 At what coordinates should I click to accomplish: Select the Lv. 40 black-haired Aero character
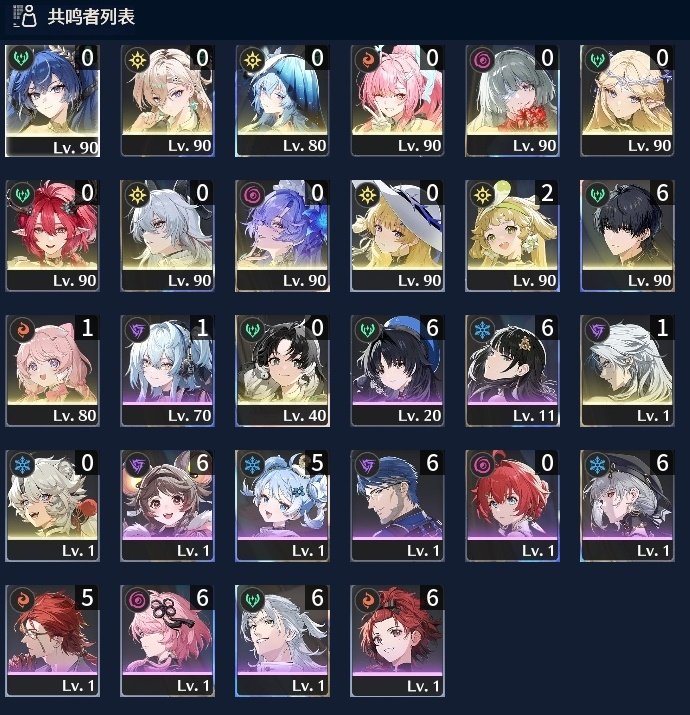click(x=282, y=371)
